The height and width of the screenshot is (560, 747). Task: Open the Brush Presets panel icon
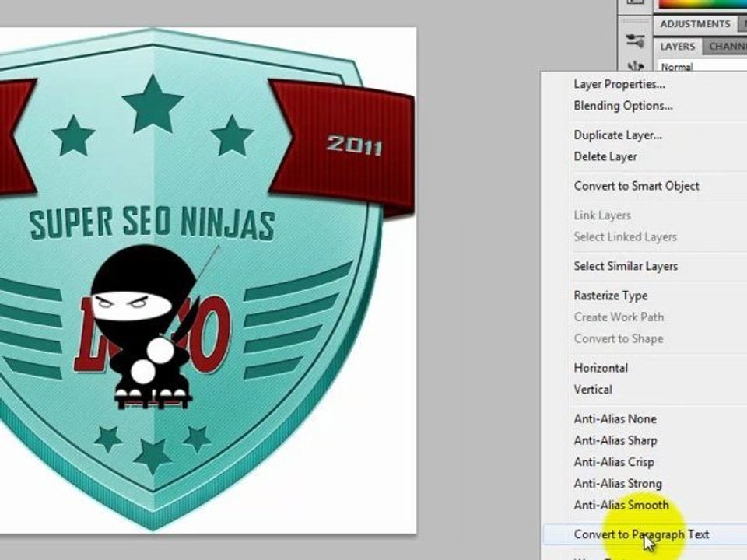point(635,40)
